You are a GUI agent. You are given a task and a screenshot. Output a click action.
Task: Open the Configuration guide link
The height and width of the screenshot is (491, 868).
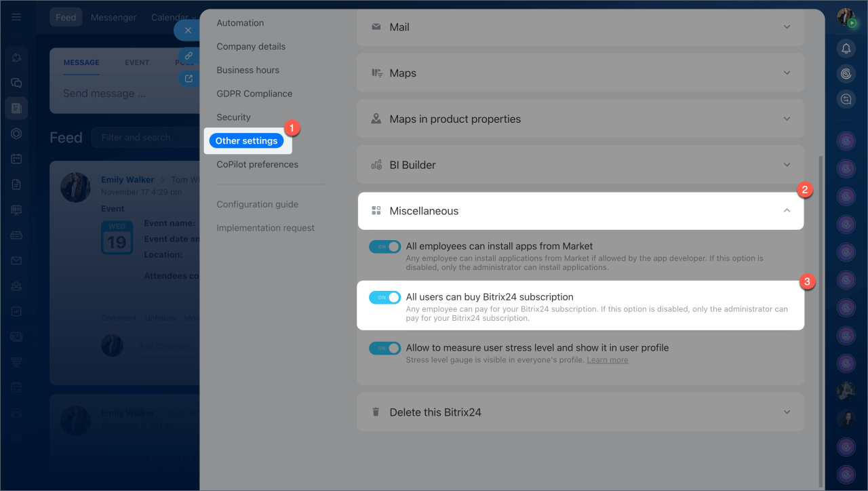pyautogui.click(x=257, y=204)
